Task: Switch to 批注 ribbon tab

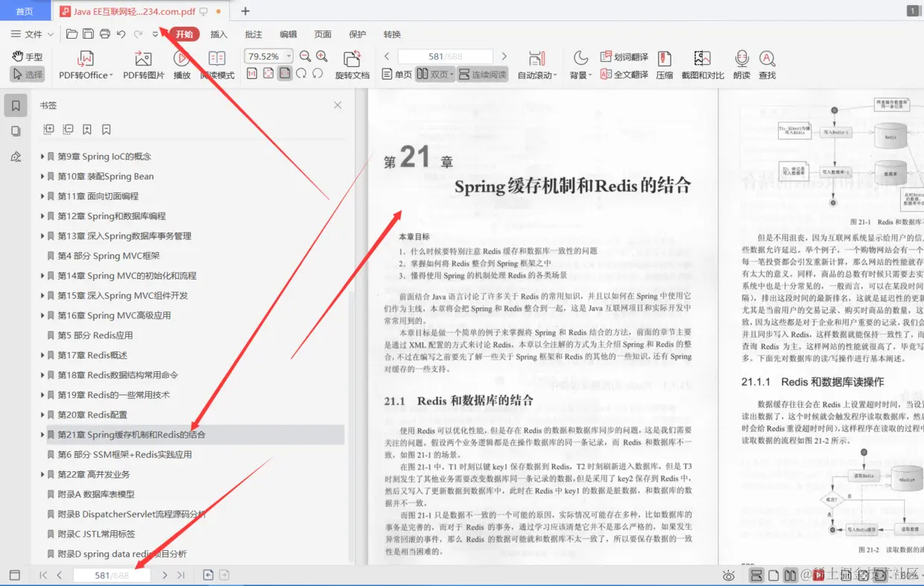Action: tap(253, 34)
